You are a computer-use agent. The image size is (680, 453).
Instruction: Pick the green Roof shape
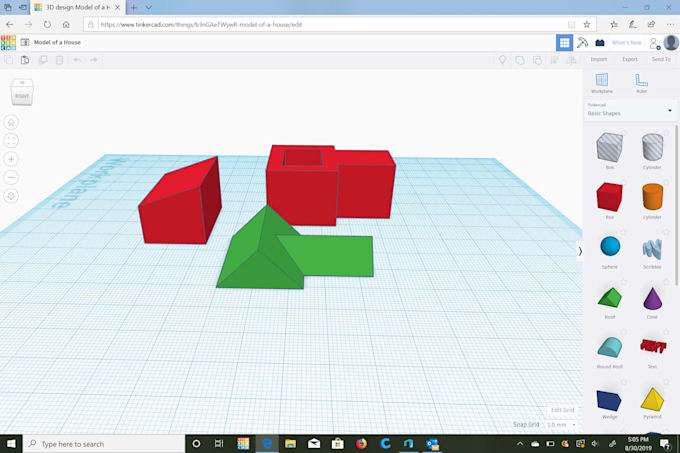610,300
